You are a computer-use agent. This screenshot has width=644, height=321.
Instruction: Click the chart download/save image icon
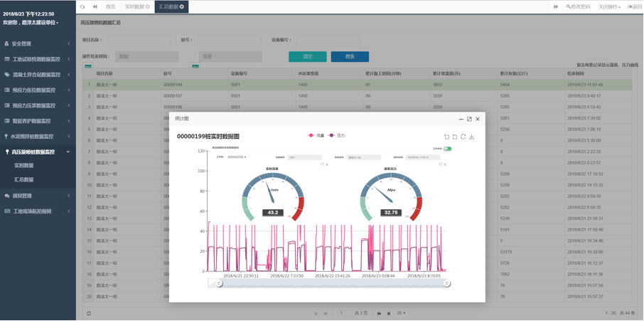(x=471, y=137)
